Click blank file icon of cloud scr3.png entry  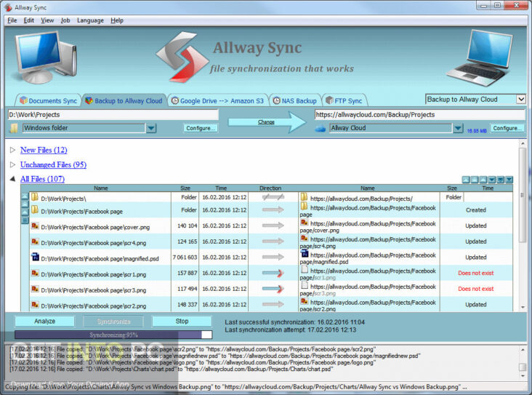click(x=305, y=285)
